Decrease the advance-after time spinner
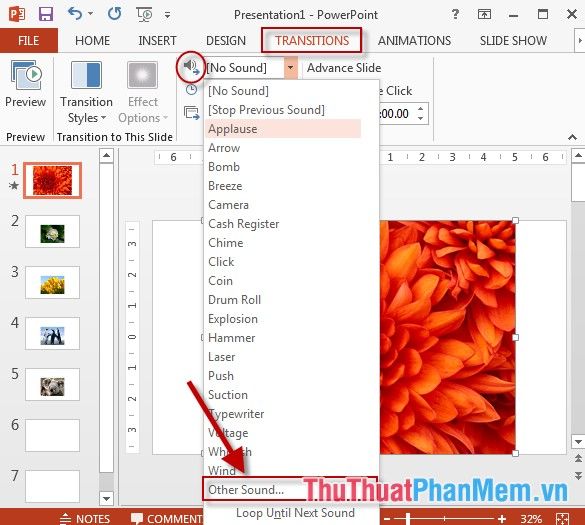Screen dimensions: 585x525 tap(421, 118)
